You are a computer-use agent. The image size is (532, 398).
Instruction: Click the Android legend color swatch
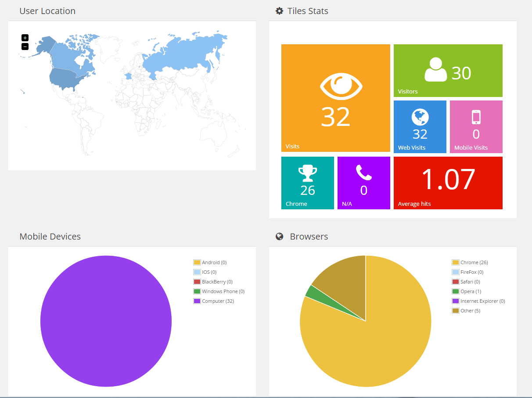pos(197,262)
